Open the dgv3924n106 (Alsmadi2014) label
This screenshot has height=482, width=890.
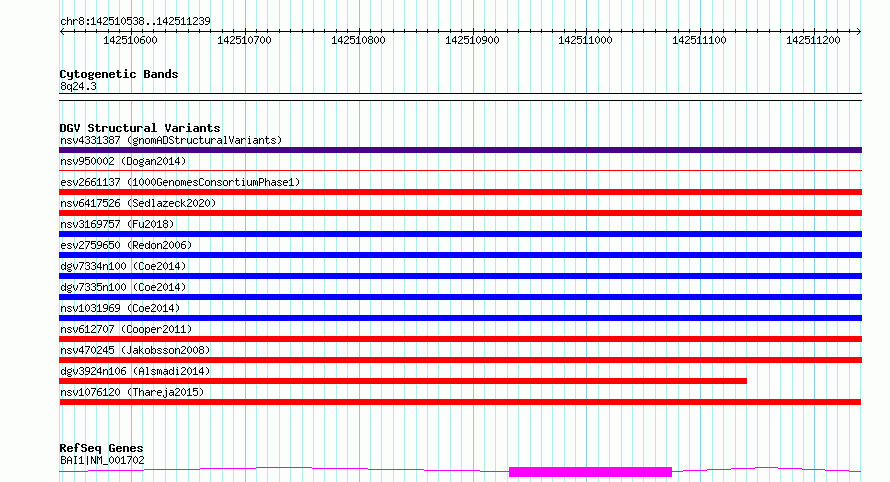[135, 371]
